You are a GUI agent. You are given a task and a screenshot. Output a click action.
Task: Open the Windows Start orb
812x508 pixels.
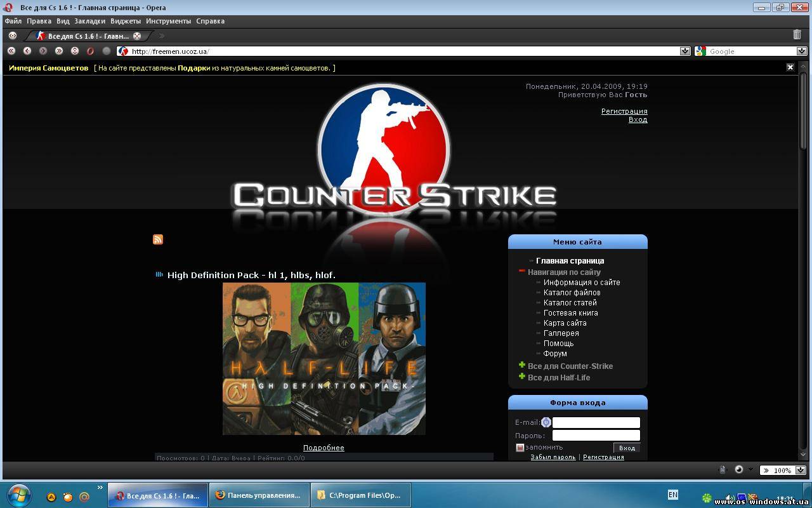coord(18,495)
